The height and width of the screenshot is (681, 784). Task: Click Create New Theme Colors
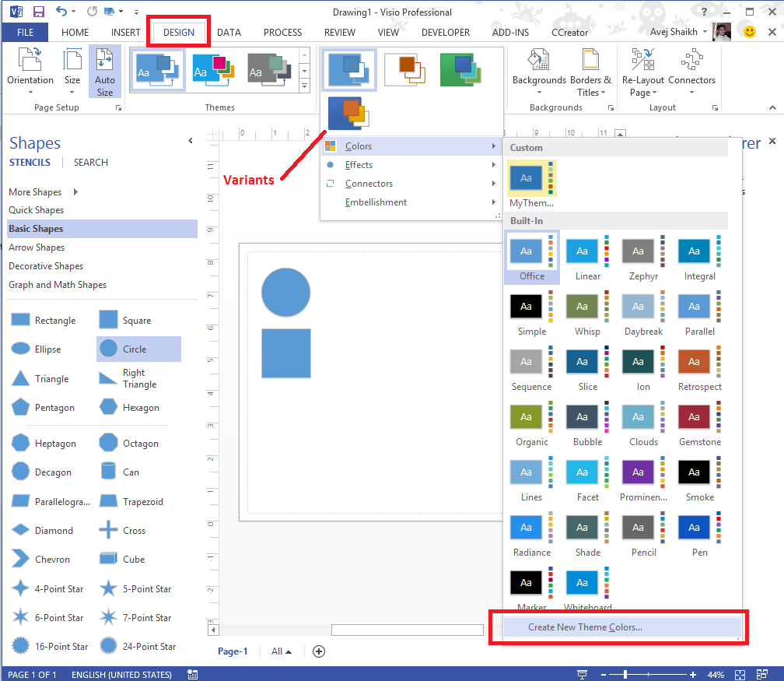[x=622, y=627]
